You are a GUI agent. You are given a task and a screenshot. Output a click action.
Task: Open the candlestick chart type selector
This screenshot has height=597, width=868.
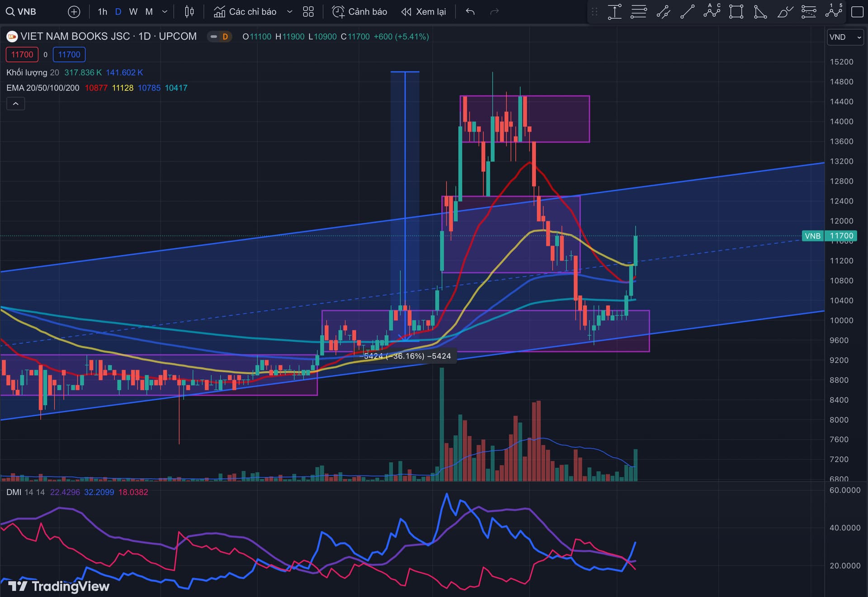(189, 12)
